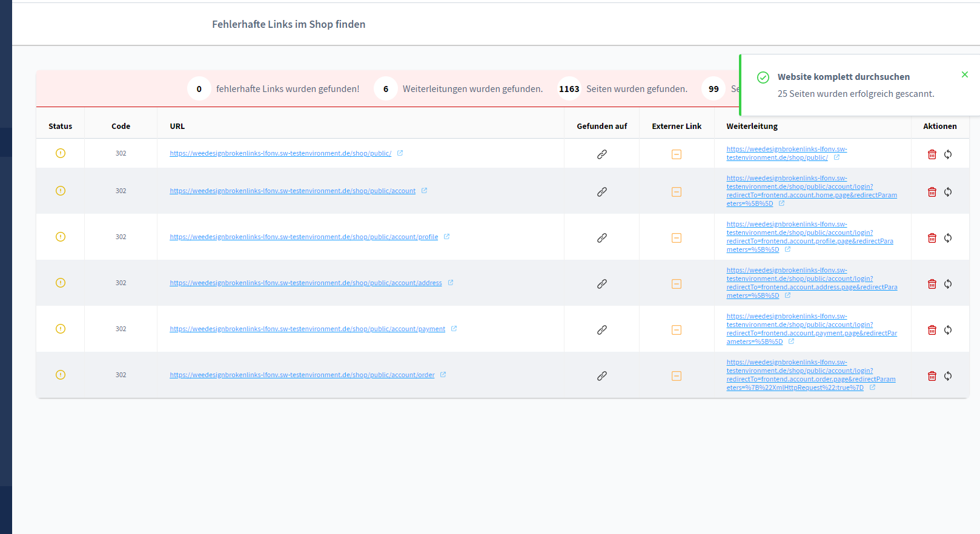This screenshot has height=534, width=980.
Task: Open the account/address URL link
Action: 306,283
